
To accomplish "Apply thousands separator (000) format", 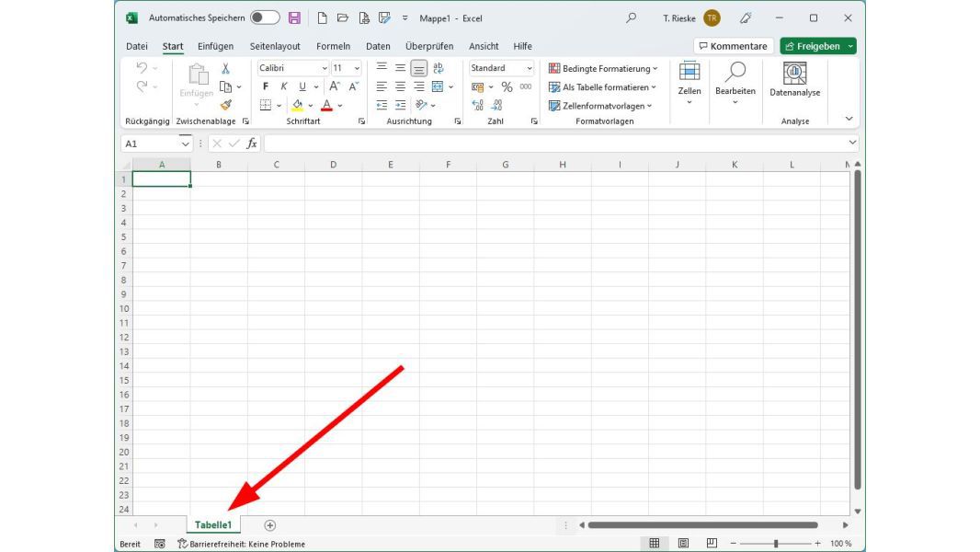I will click(526, 86).
